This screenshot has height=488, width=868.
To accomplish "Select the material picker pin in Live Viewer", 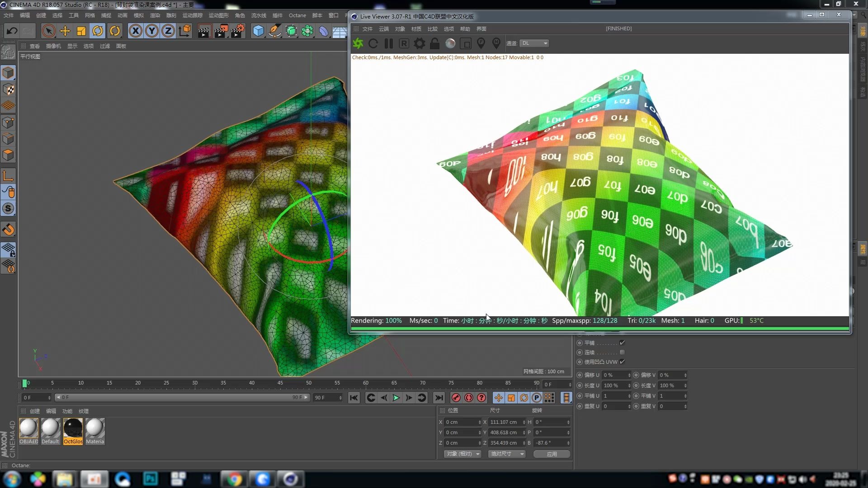I will pos(496,43).
